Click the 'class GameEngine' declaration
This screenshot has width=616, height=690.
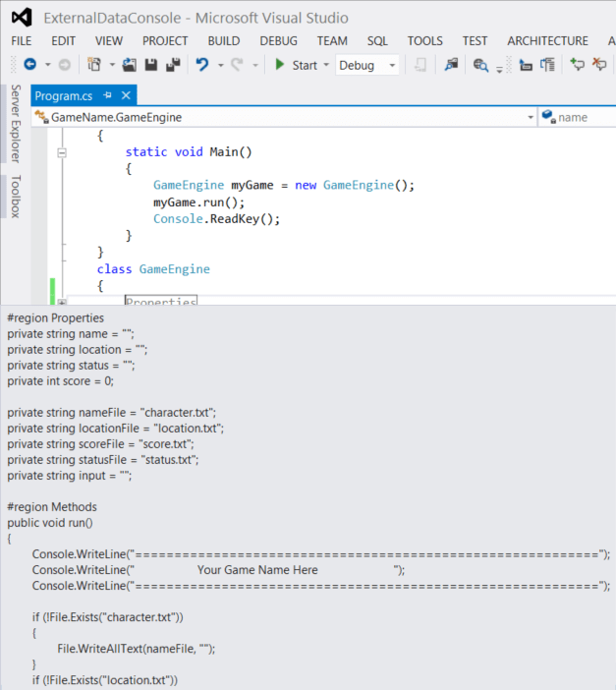coord(153,269)
